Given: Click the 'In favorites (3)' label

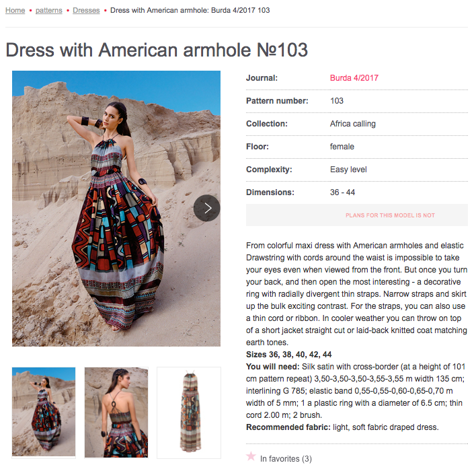Looking at the screenshot, I should [286, 459].
